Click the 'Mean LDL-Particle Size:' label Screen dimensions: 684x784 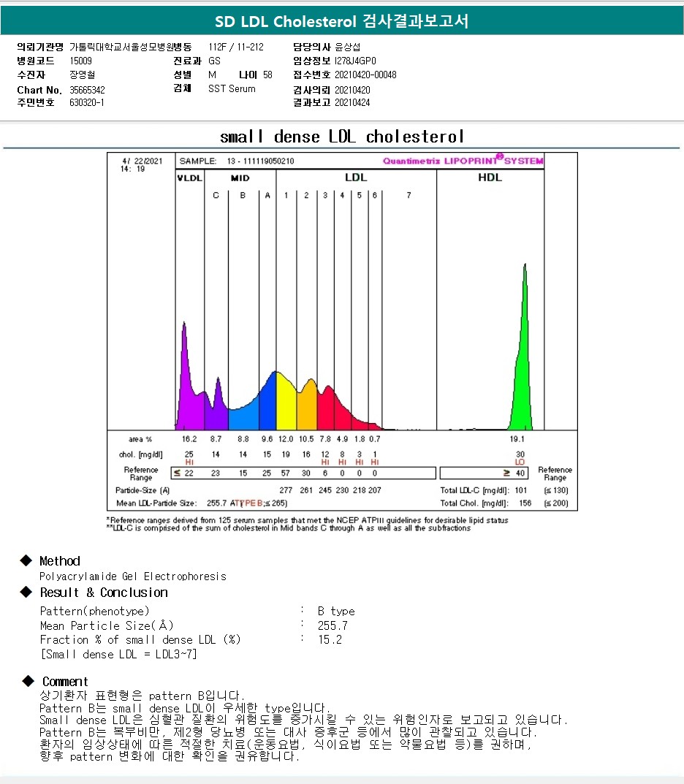tap(156, 503)
